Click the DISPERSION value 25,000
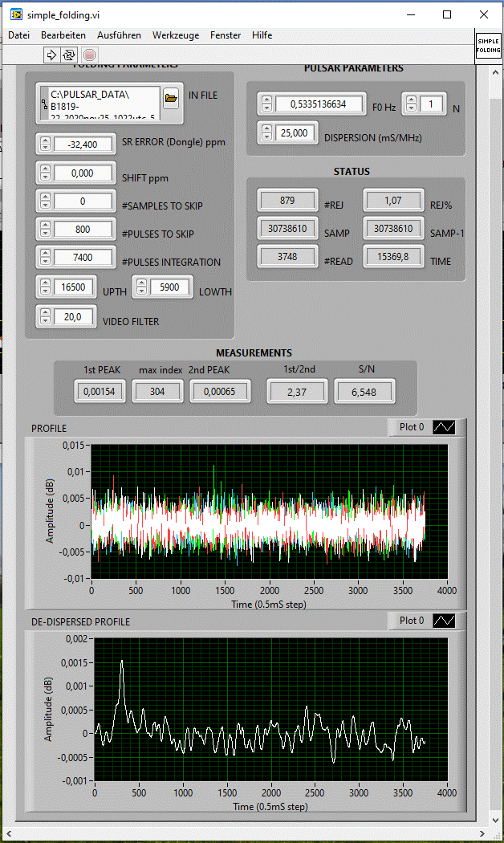 [295, 132]
